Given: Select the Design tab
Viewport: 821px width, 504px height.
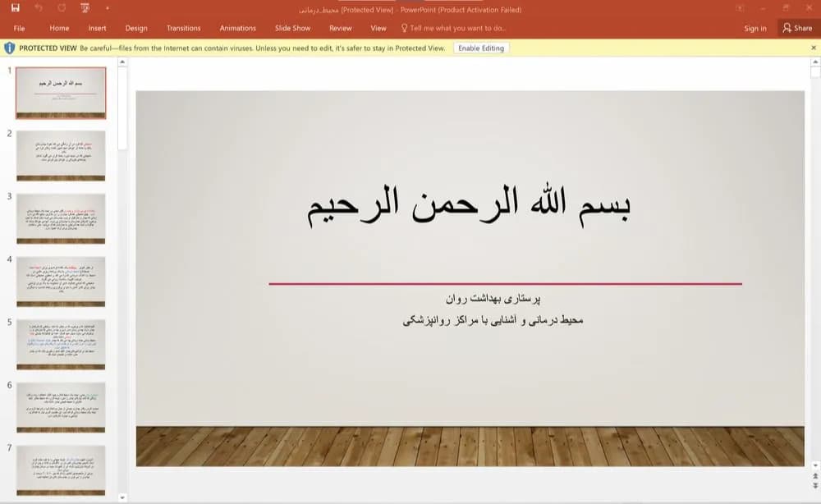Looking at the screenshot, I should (x=136, y=28).
